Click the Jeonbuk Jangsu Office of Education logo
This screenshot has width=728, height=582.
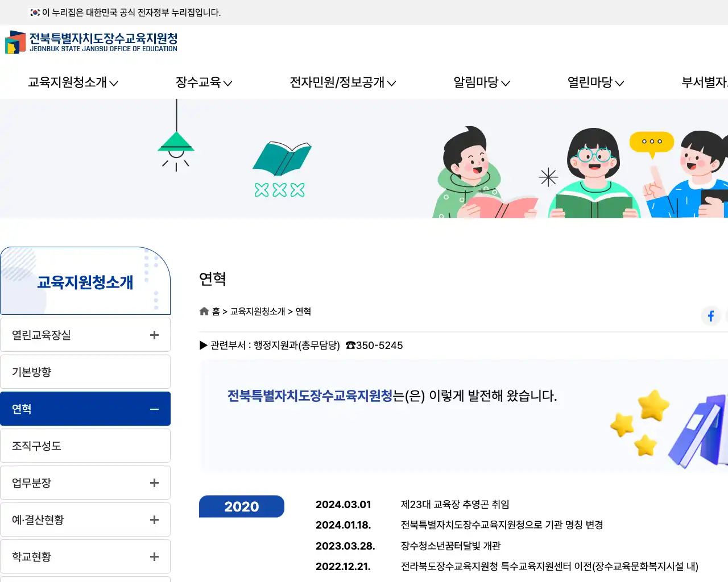pyautogui.click(x=91, y=43)
